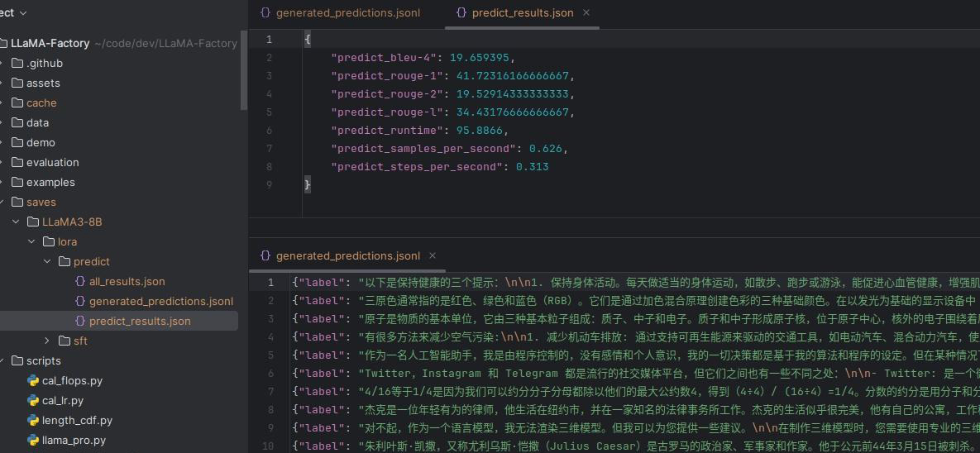Click the Python icon of cal_lr.py
Image resolution: width=980 pixels, height=453 pixels.
coord(33,401)
